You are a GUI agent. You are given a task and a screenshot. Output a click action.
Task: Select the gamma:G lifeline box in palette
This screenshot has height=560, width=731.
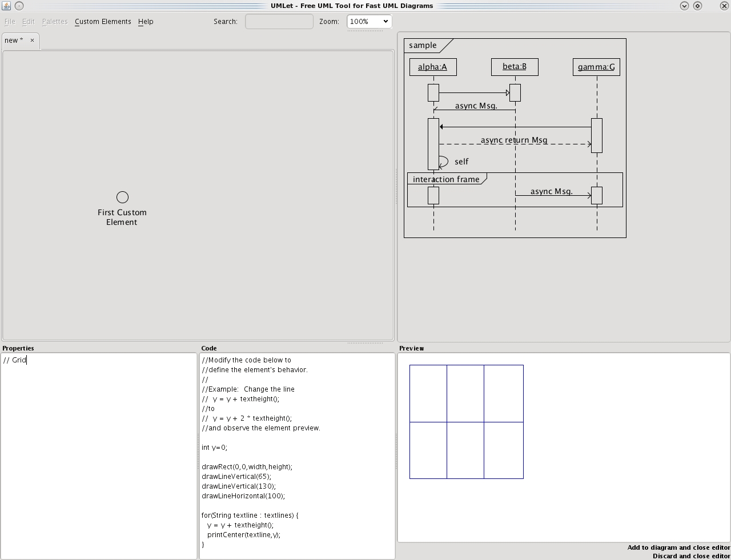[596, 67]
